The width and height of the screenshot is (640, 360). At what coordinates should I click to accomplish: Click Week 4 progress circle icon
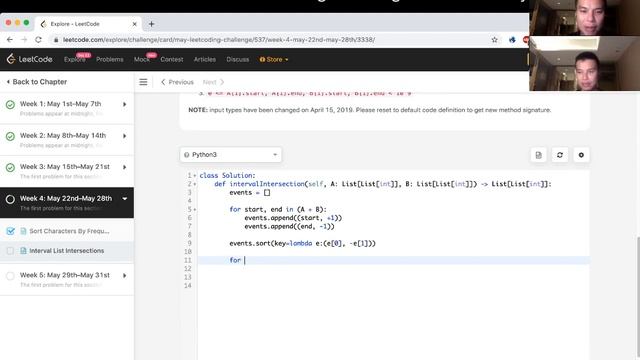click(10, 199)
